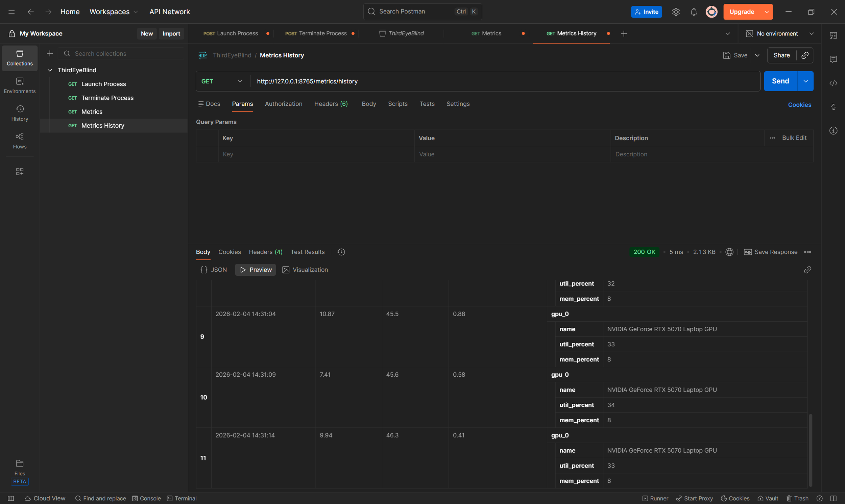
Task: Select the Metrics History request in ThirdEyeBlind
Action: [x=102, y=125]
